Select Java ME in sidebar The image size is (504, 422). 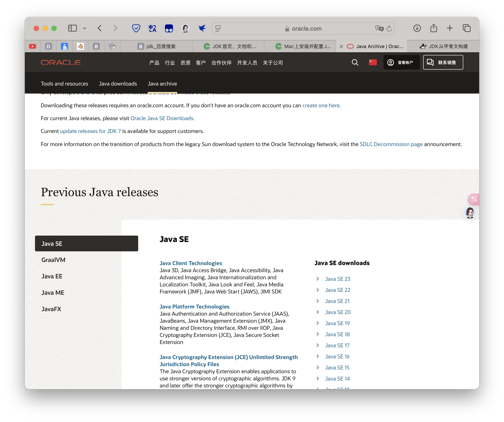(53, 293)
